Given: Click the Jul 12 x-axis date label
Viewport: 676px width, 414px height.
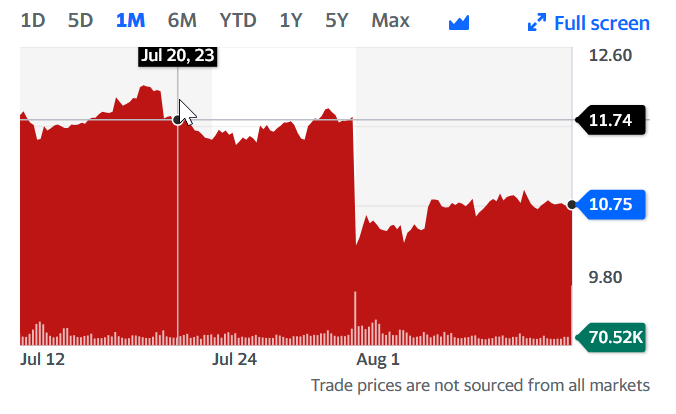Looking at the screenshot, I should (x=42, y=358).
